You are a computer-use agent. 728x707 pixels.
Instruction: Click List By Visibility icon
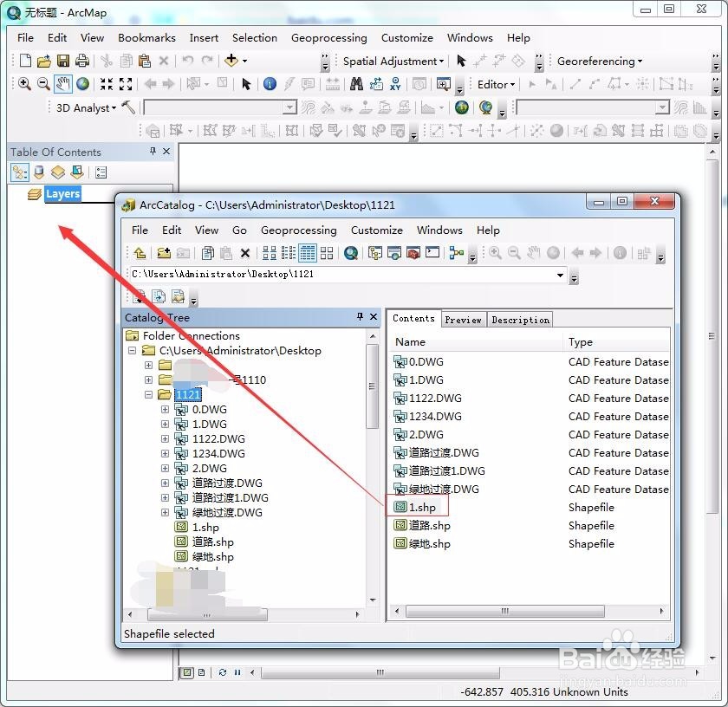tap(58, 172)
